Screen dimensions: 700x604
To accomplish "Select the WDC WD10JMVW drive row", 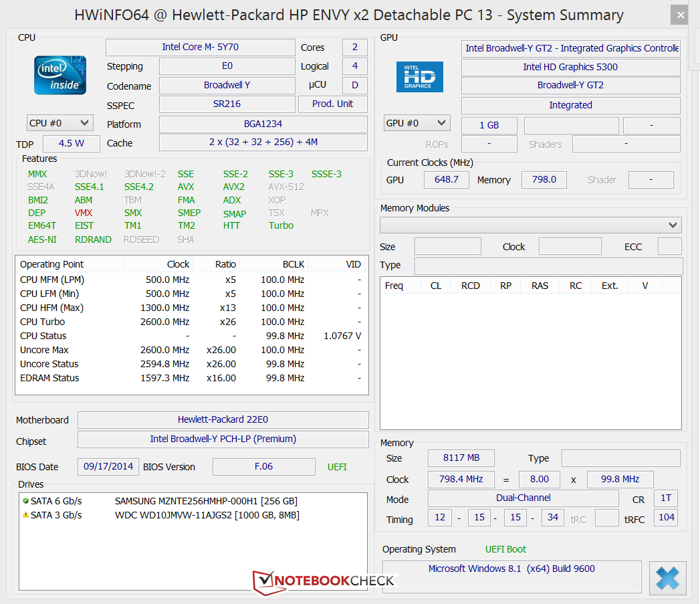I will 193,514.
